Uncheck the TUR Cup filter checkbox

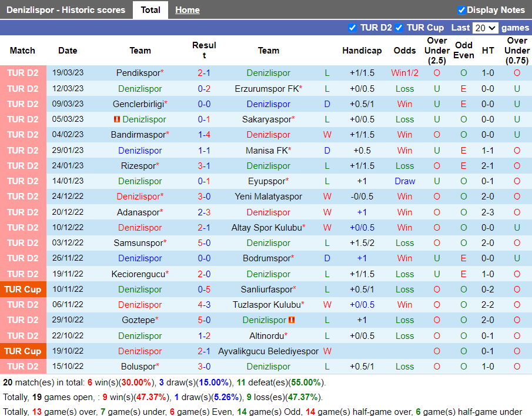tap(399, 28)
